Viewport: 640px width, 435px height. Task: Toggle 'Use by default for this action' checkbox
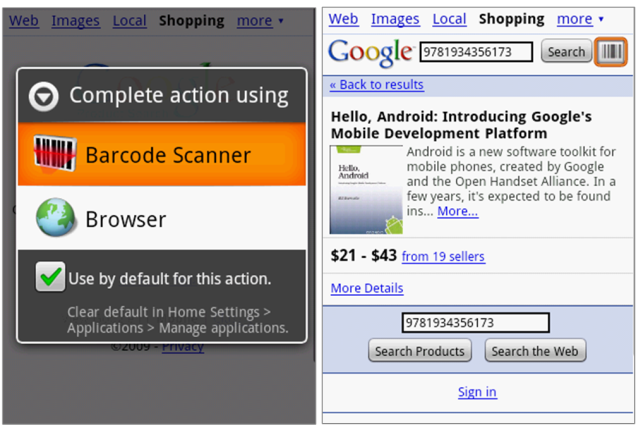click(x=50, y=278)
